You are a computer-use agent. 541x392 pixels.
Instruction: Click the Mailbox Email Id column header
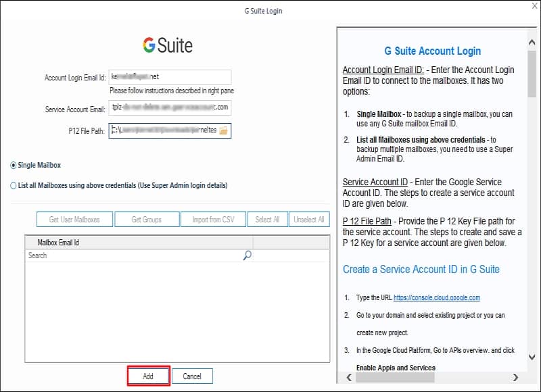click(x=139, y=243)
